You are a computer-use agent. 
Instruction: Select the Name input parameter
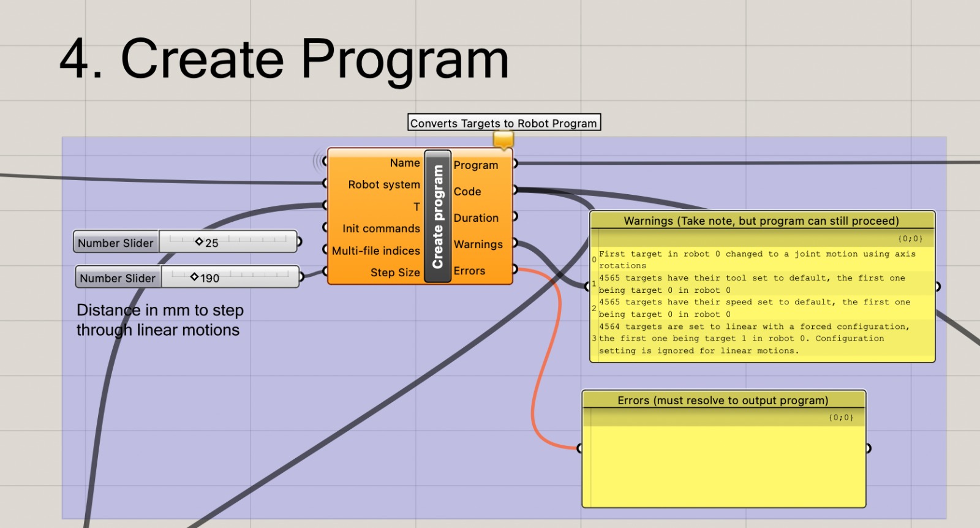[x=405, y=163]
